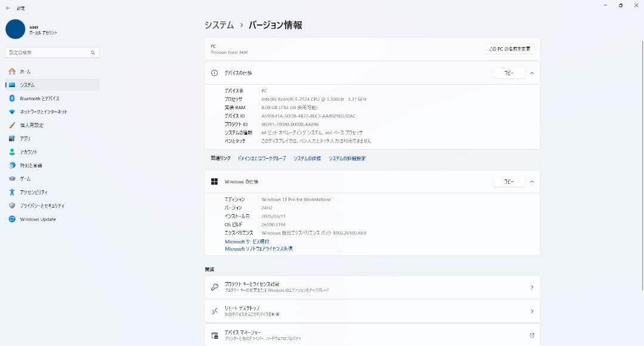Open Microsoft ソフトウェアライセンス条項 link
The width and height of the screenshot is (644, 346).
pyautogui.click(x=259, y=249)
